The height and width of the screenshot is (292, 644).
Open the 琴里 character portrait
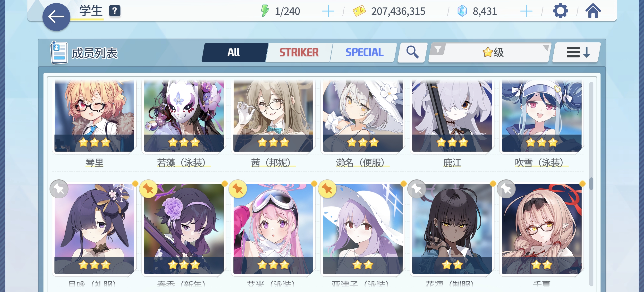tap(94, 116)
